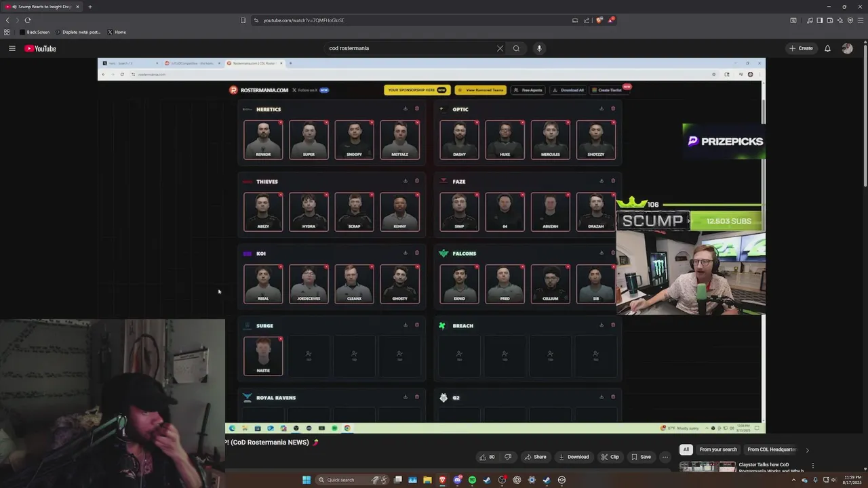Download this YouTube video

coord(574,457)
